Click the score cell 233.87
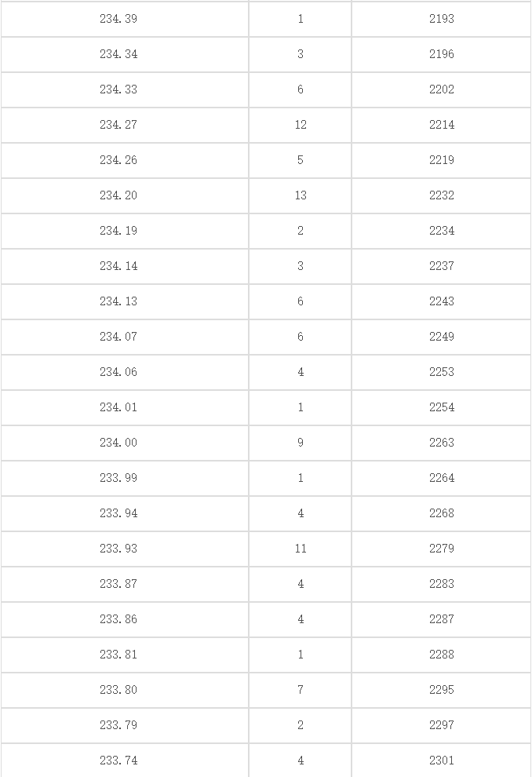Image resolution: width=532 pixels, height=777 pixels. pyautogui.click(x=118, y=584)
